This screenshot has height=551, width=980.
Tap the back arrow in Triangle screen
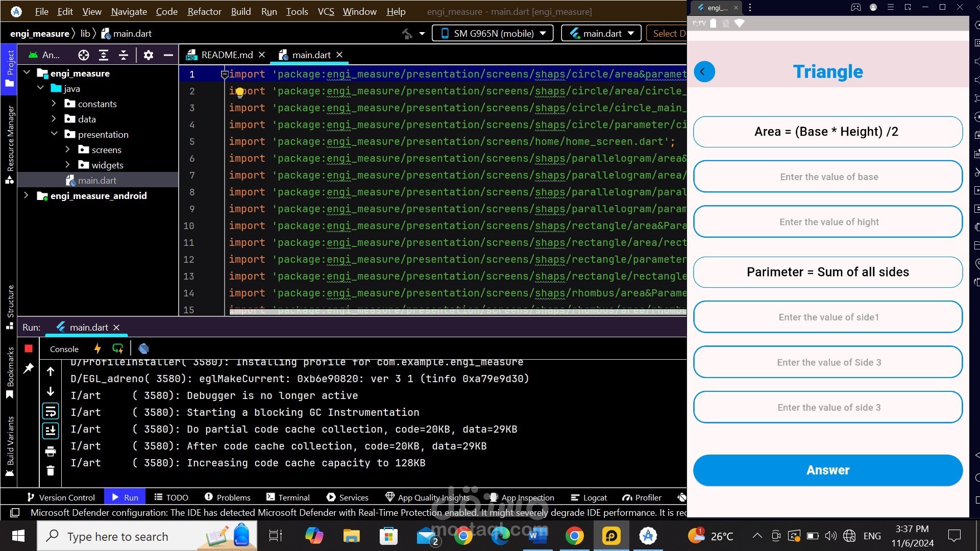[x=704, y=71]
